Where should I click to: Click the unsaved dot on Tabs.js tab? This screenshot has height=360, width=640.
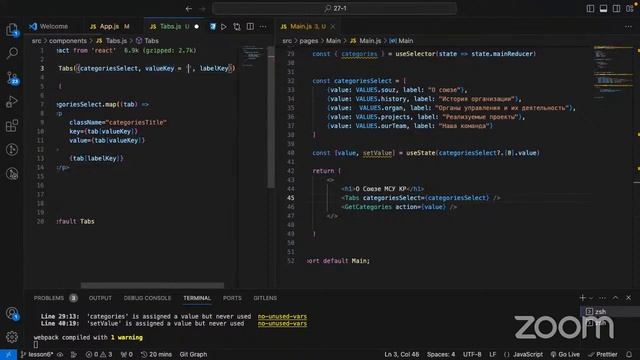[197, 27]
